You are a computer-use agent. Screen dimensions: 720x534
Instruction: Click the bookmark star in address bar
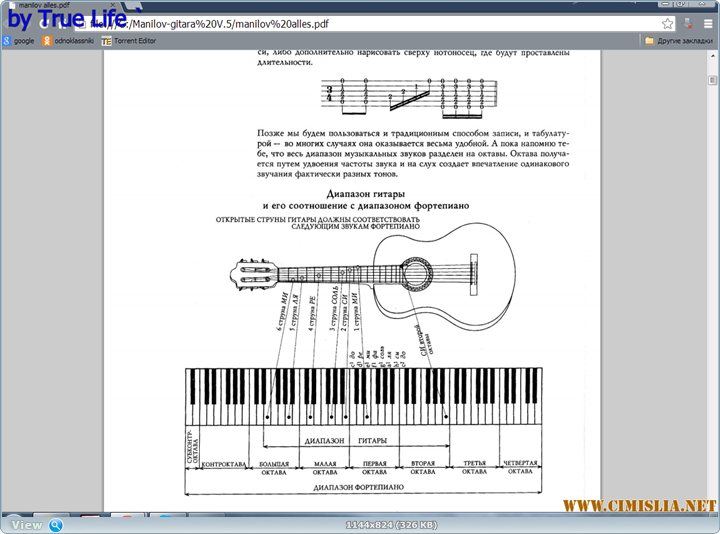668,23
